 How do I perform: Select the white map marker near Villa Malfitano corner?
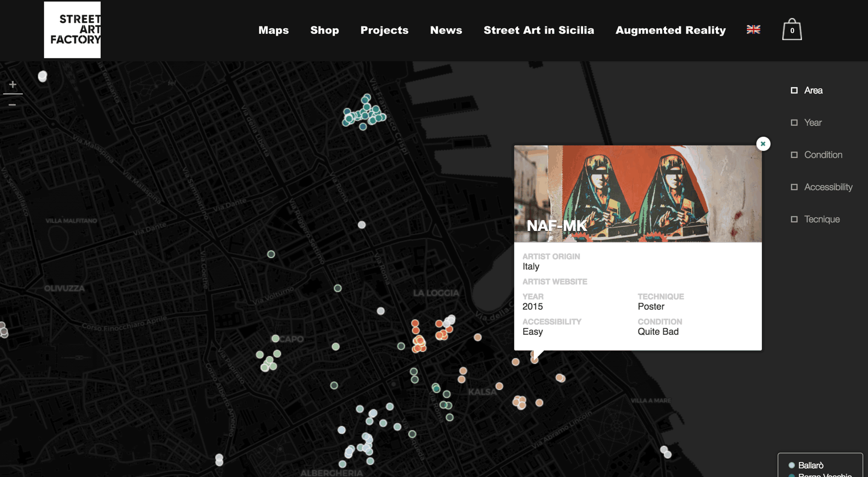point(42,76)
